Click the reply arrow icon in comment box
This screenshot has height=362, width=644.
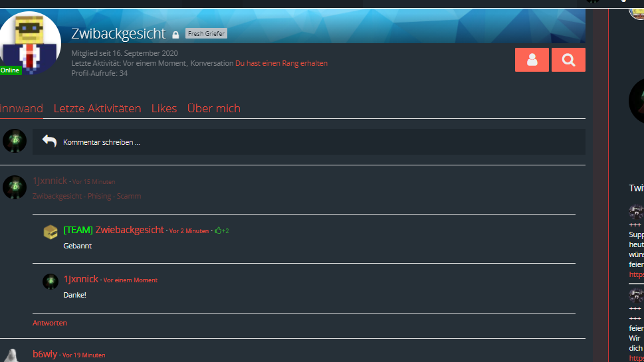point(49,141)
